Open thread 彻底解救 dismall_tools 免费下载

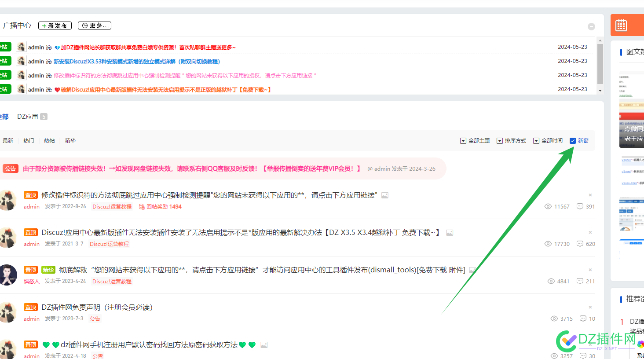[262, 270]
